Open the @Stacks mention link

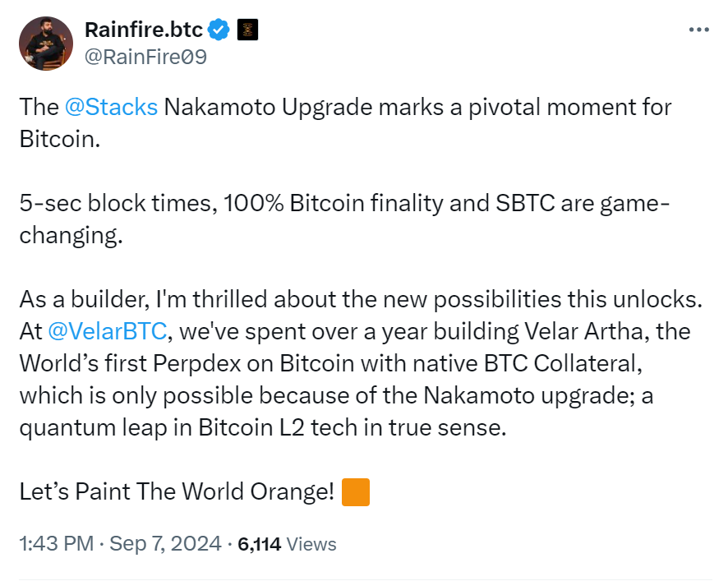(112, 108)
